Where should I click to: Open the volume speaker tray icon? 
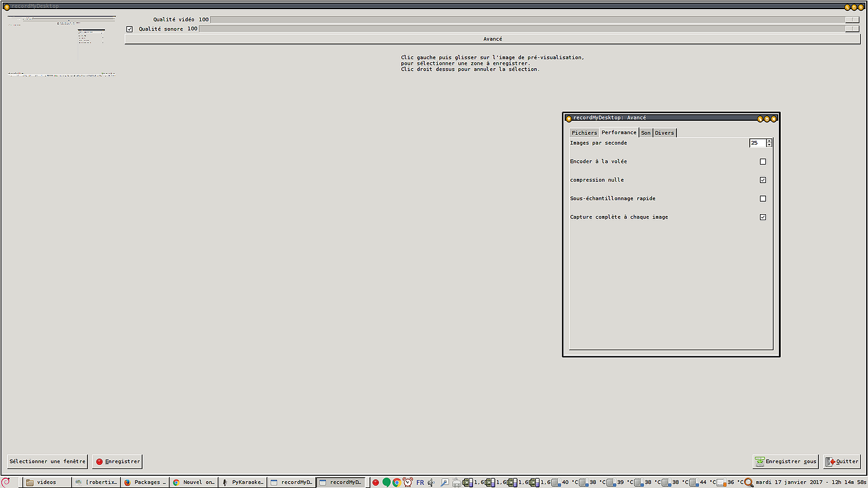[x=431, y=483]
